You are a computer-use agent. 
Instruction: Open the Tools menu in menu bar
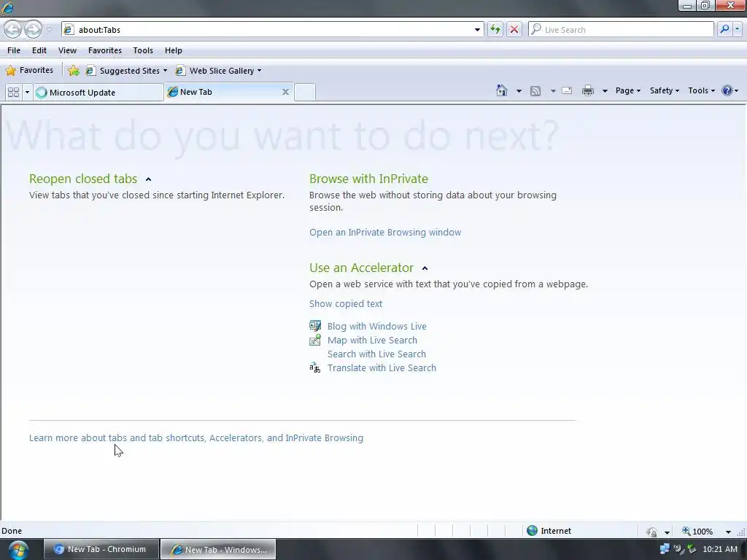143,50
